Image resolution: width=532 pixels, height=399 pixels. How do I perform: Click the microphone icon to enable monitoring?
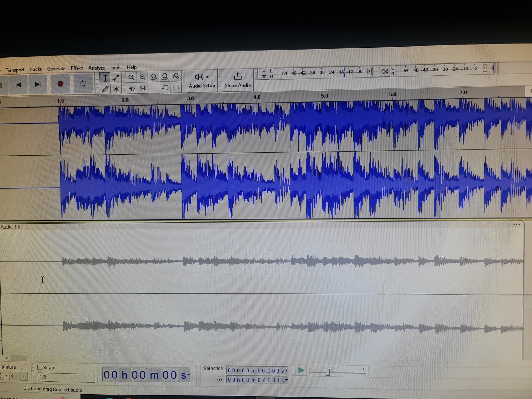pyautogui.click(x=264, y=73)
